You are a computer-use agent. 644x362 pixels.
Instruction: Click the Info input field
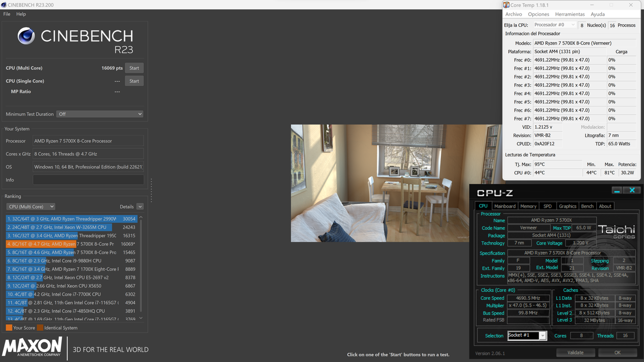88,180
